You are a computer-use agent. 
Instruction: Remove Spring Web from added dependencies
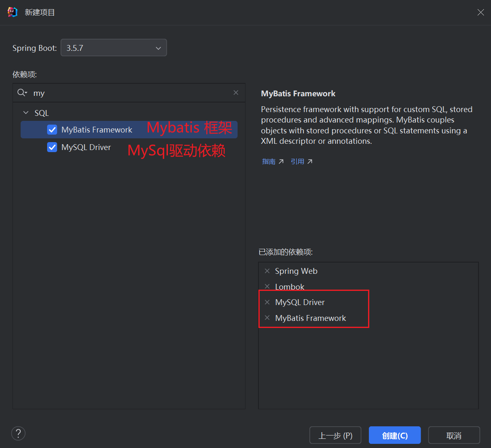coord(267,271)
